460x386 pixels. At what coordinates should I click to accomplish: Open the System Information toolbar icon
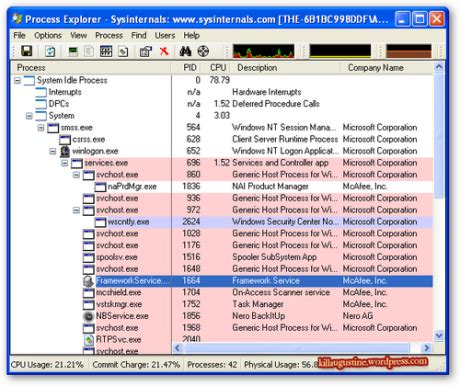(x=73, y=51)
